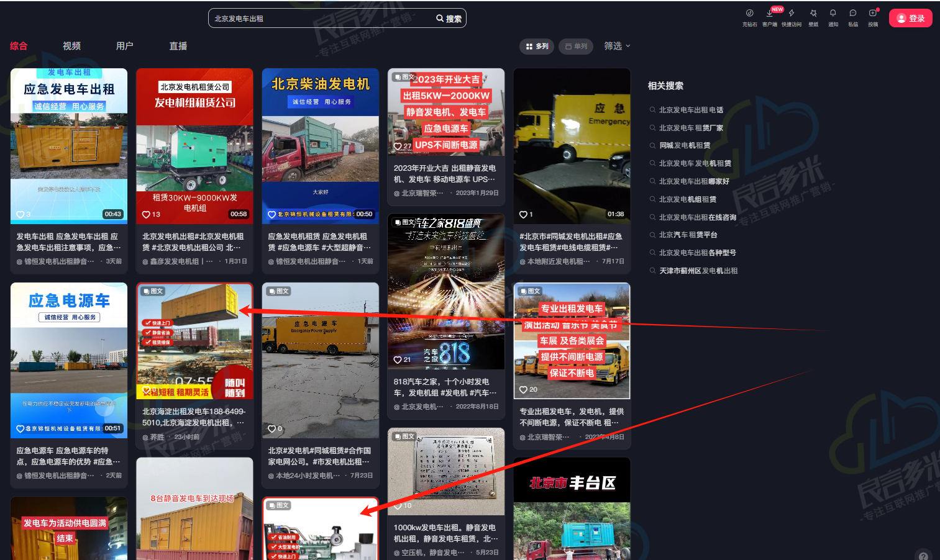
Task: Open the 客户端 download client icon
Action: coord(770,14)
